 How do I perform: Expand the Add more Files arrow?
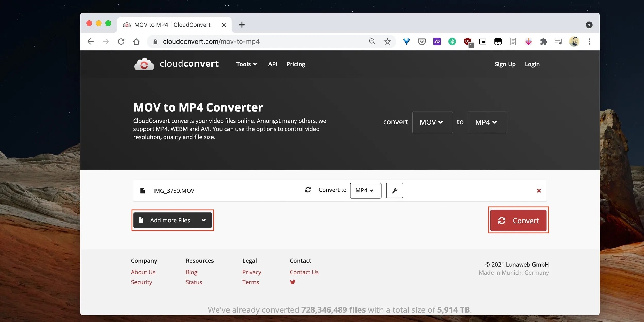click(204, 220)
